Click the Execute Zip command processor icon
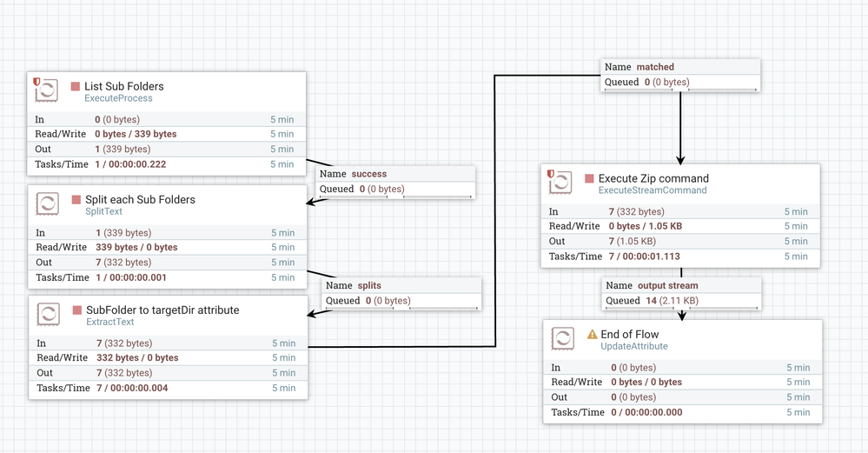Image resolution: width=868 pixels, height=453 pixels. click(560, 183)
